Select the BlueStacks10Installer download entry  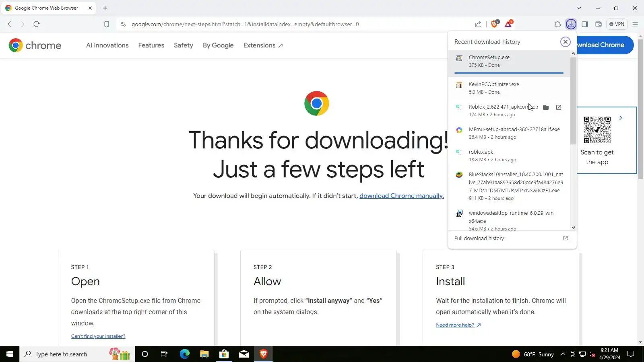(509, 186)
